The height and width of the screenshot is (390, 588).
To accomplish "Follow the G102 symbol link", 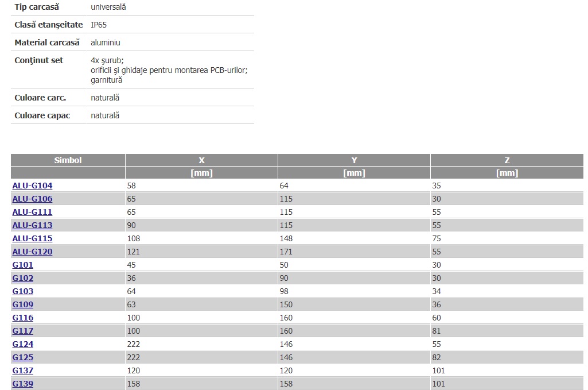I will [x=23, y=278].
